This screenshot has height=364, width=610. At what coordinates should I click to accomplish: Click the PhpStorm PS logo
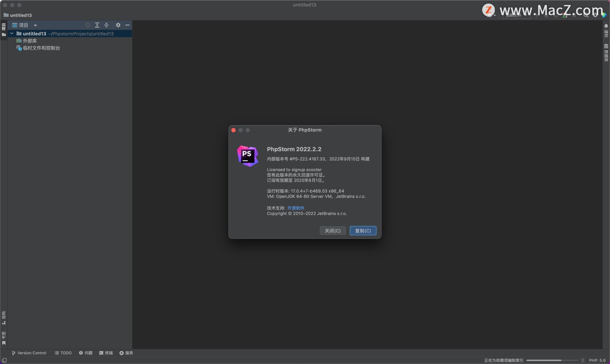(x=248, y=156)
